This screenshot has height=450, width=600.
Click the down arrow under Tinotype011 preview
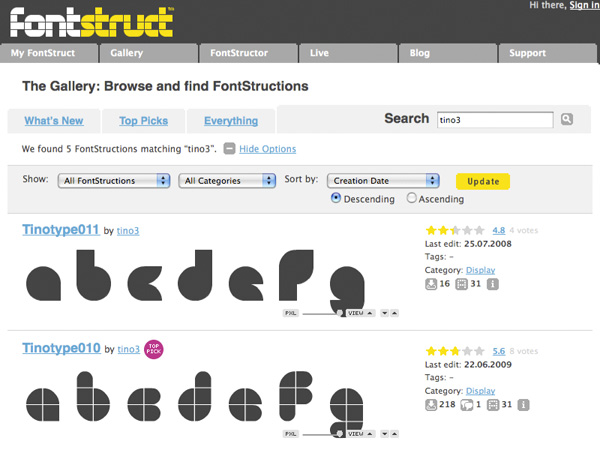[x=385, y=313]
